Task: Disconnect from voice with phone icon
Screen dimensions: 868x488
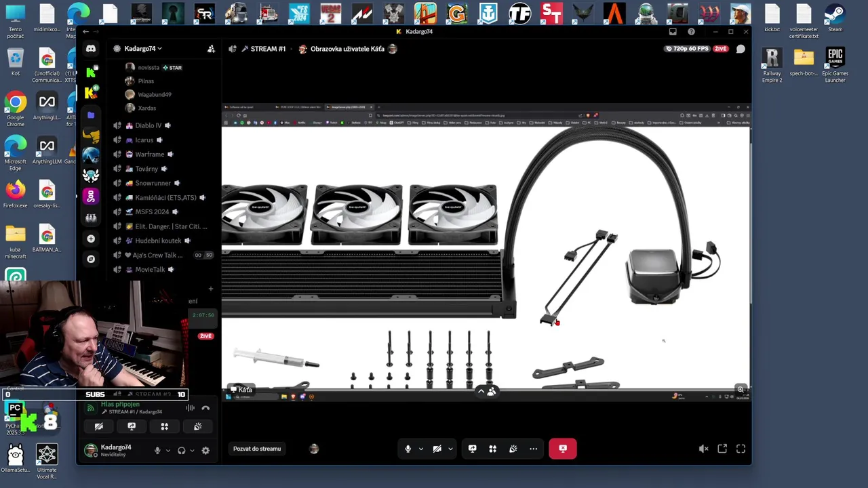Action: (205, 408)
